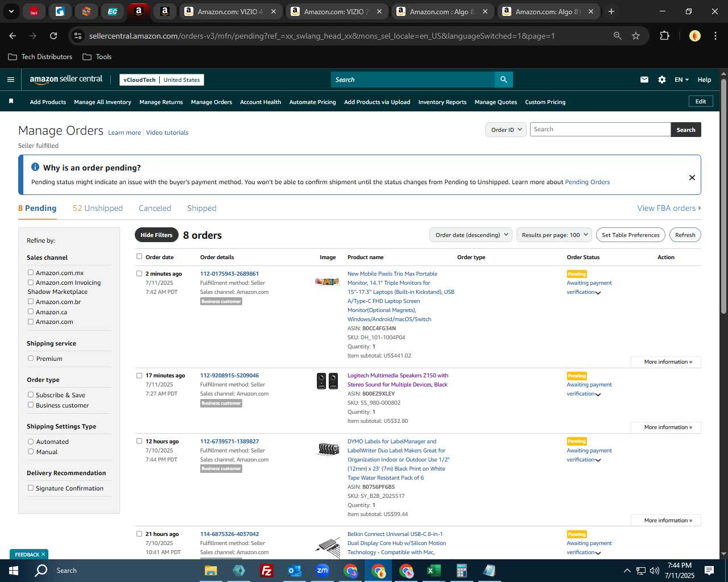Dismiss the FEEDBACK tab close icon
Screen dimensions: 728x582
pos(43,554)
